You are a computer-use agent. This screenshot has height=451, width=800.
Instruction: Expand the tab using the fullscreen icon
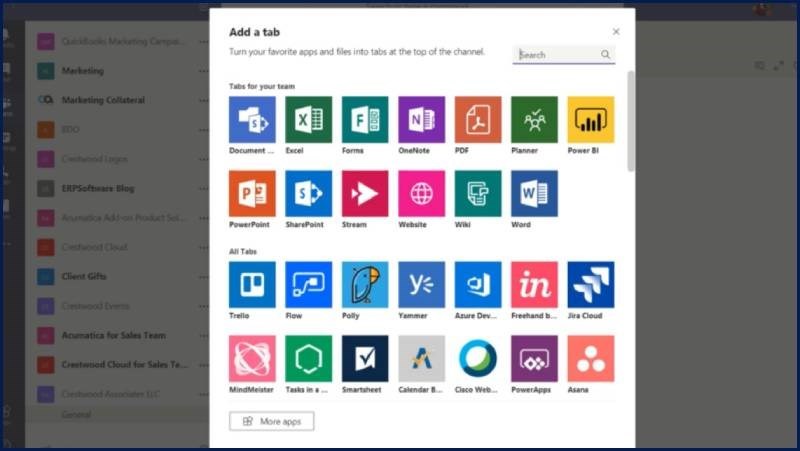click(x=779, y=65)
